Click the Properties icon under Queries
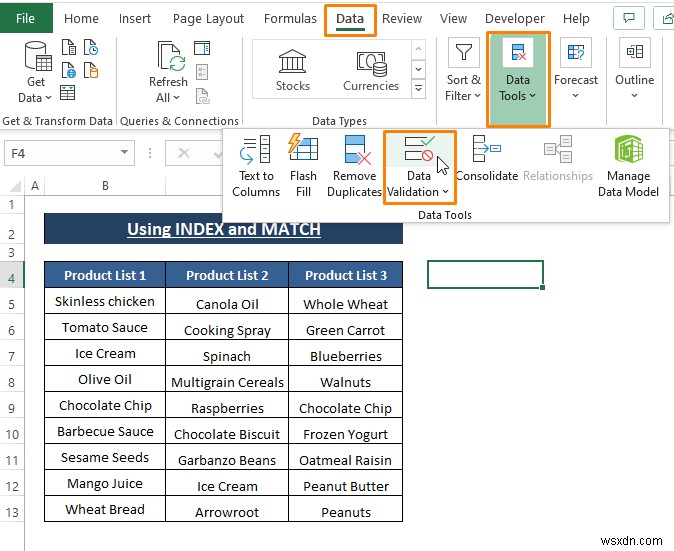This screenshot has width=674, height=551. (x=202, y=72)
